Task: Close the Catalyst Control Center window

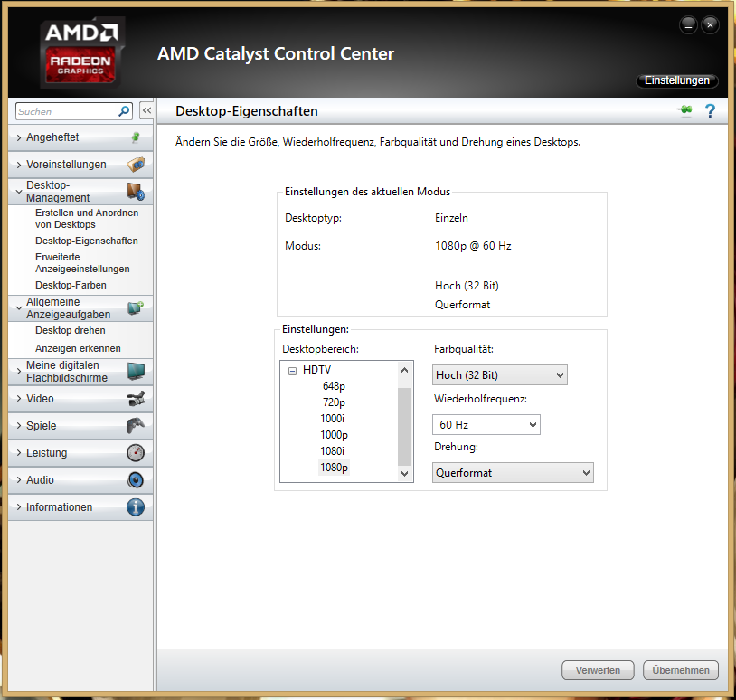Action: 710,25
